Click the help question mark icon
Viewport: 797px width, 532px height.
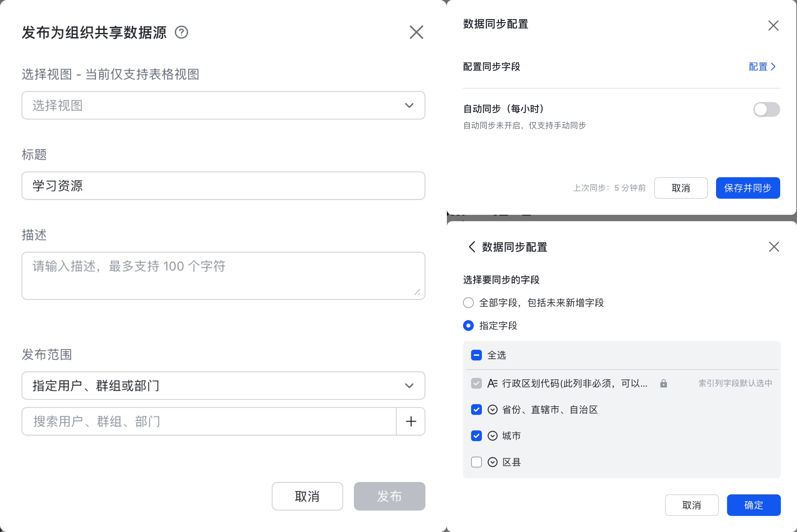coord(181,33)
